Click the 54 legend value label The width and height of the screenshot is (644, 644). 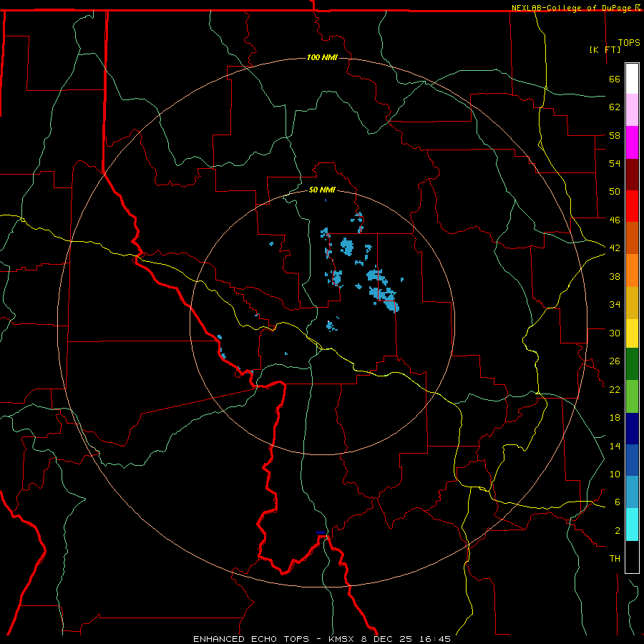click(x=615, y=163)
